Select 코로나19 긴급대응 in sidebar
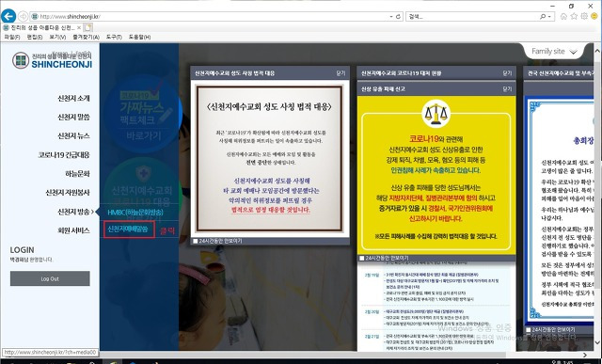The height and width of the screenshot is (364, 602). point(64,155)
